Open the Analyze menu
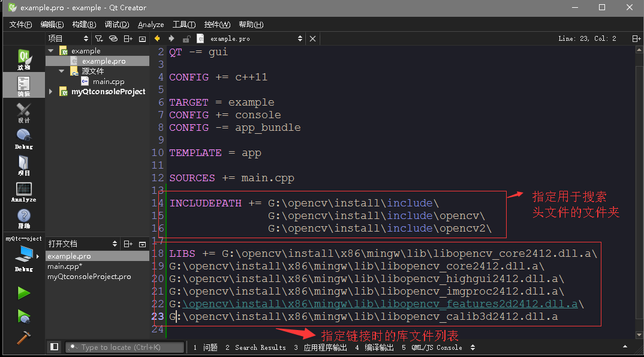 pyautogui.click(x=151, y=25)
